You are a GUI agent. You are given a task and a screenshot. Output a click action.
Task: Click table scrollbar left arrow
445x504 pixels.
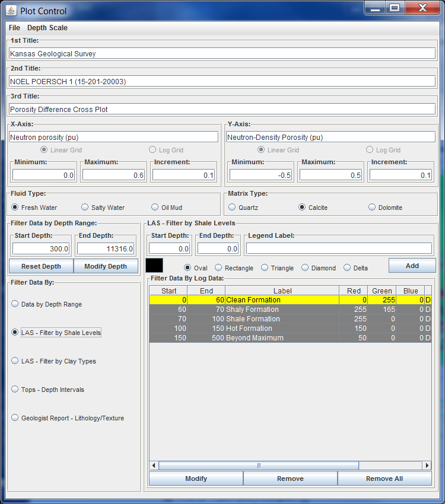click(x=154, y=465)
